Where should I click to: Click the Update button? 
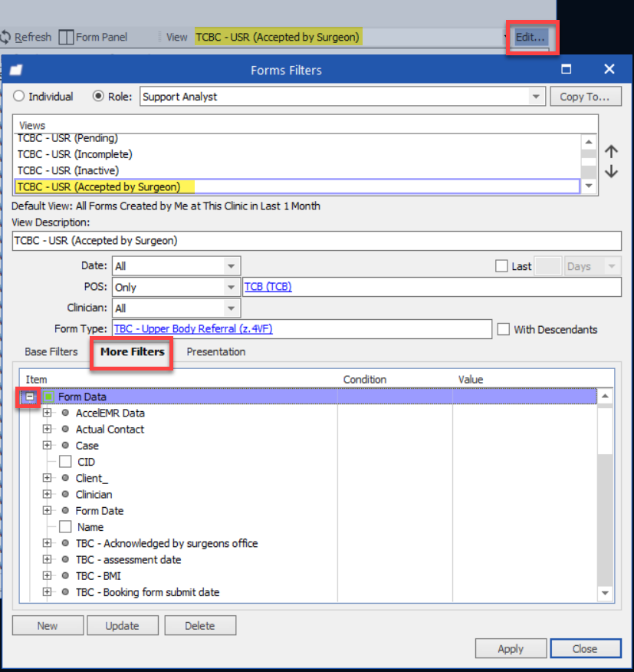tap(122, 626)
